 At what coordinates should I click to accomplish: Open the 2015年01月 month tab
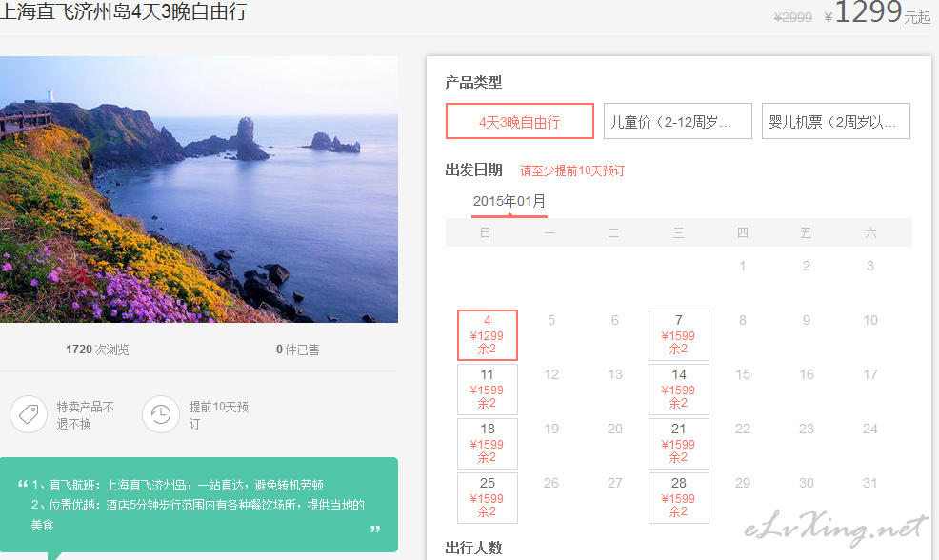pyautogui.click(x=509, y=202)
